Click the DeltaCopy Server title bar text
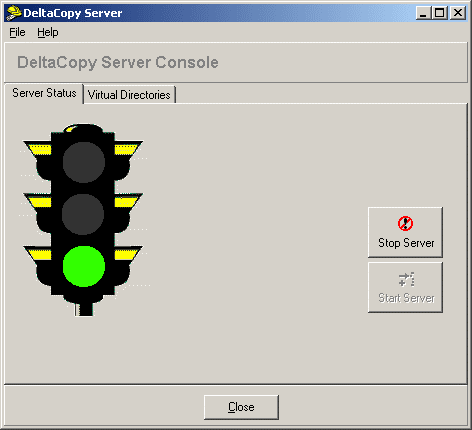This screenshot has height=430, width=472. [x=73, y=13]
